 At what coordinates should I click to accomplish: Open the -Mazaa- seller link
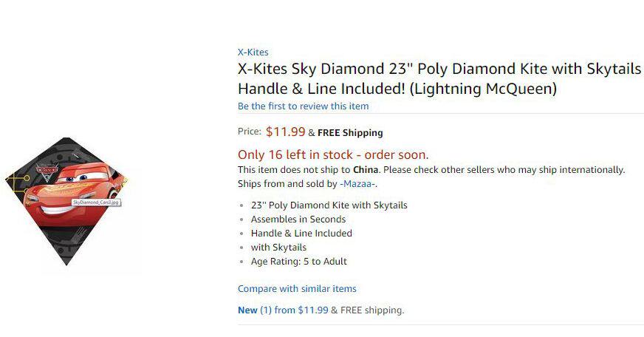point(358,183)
